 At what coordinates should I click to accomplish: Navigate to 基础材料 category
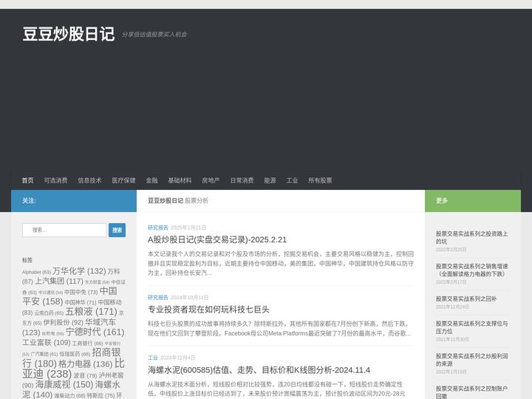pyautogui.click(x=180, y=180)
